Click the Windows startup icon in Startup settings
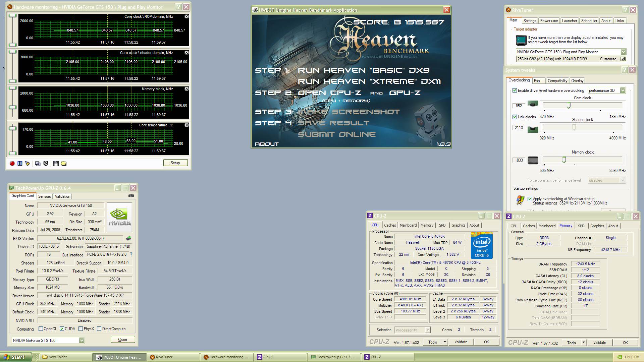Screen dimensions: 644x362 [x=520, y=200]
